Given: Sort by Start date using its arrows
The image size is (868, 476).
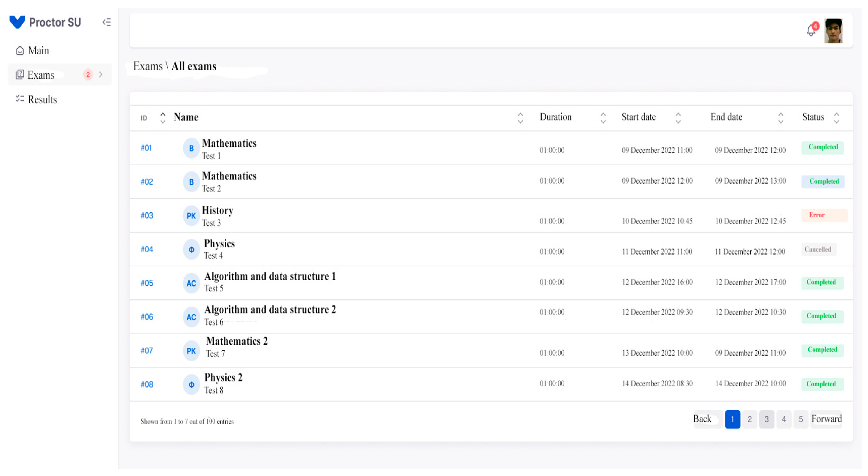Looking at the screenshot, I should coord(678,118).
